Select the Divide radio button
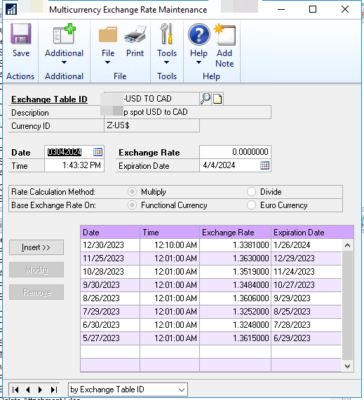 point(251,192)
